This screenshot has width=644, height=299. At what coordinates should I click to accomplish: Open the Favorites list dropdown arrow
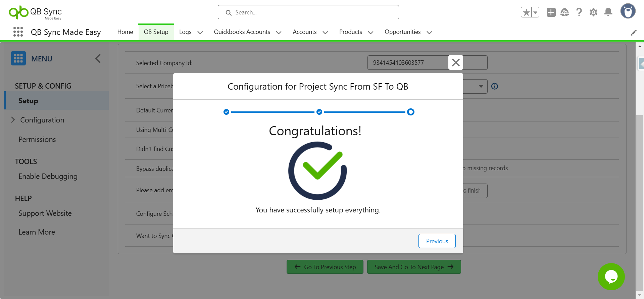click(535, 12)
